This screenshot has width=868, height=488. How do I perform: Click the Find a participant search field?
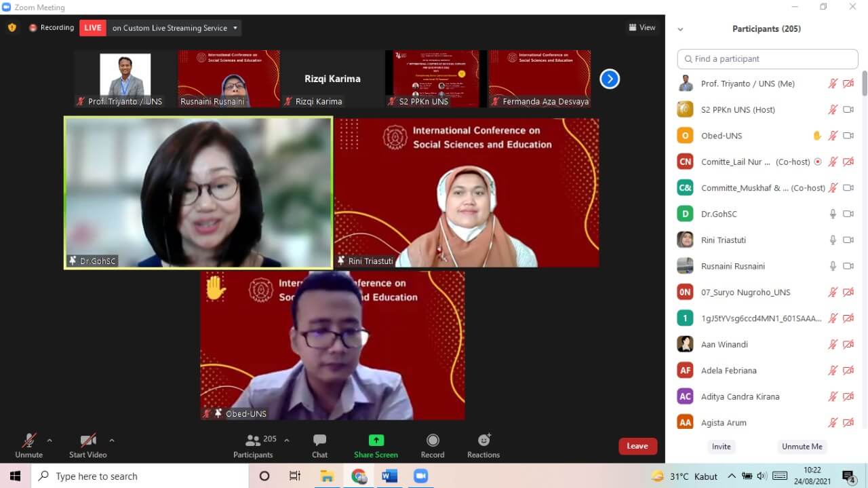pyautogui.click(x=768, y=59)
